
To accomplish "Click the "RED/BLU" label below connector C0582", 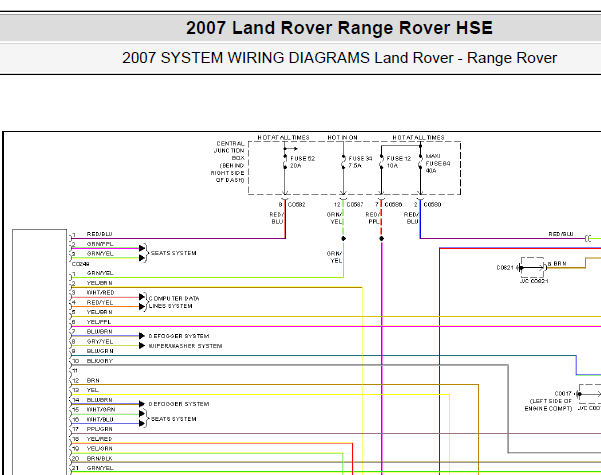I will click(x=276, y=218).
